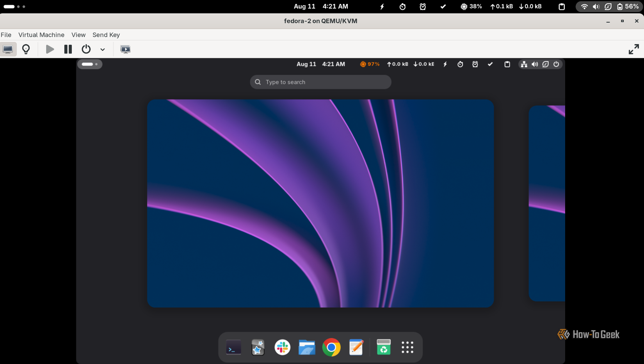This screenshot has width=644, height=364.
Task: Pause the virtual machine
Action: pos(68,49)
